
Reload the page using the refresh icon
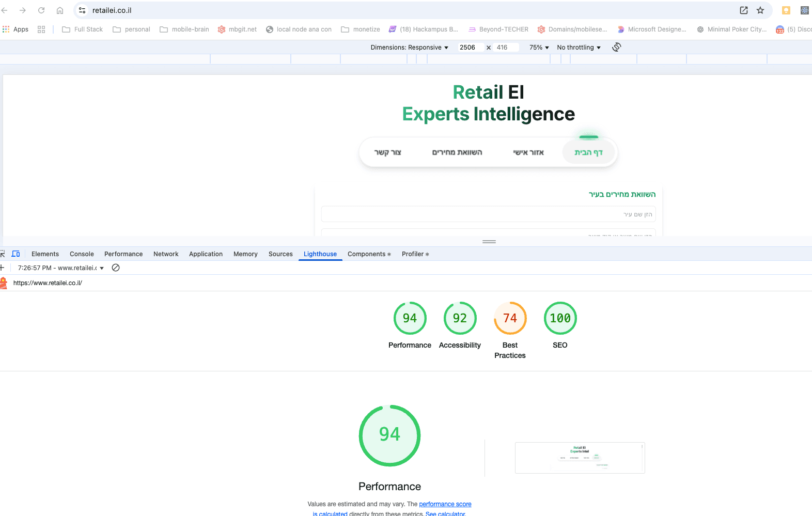[x=41, y=10]
